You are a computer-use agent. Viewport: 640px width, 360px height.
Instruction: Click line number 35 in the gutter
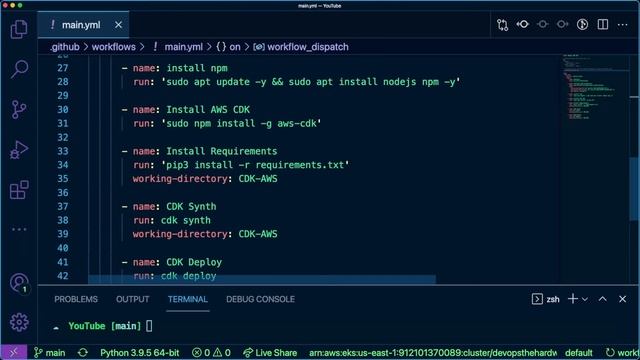[62, 179]
